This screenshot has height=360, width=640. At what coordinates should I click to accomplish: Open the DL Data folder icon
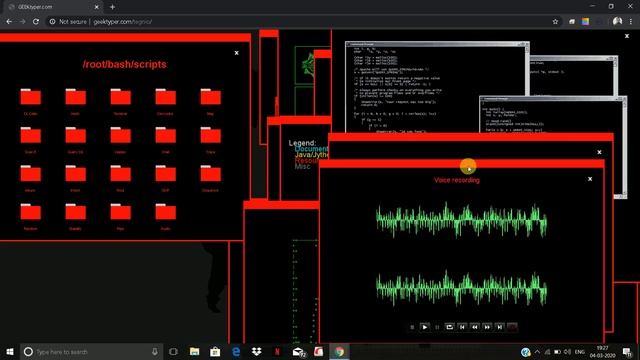pyautogui.click(x=31, y=97)
